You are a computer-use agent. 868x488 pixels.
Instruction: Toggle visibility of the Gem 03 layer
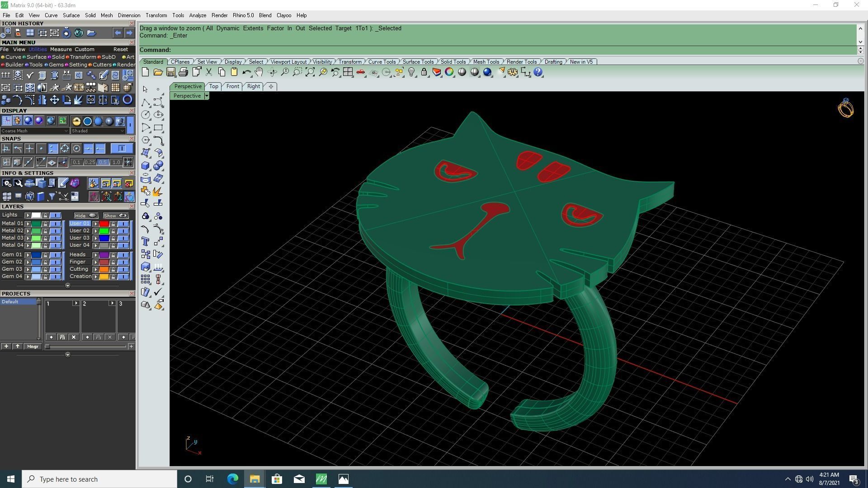[x=55, y=269]
